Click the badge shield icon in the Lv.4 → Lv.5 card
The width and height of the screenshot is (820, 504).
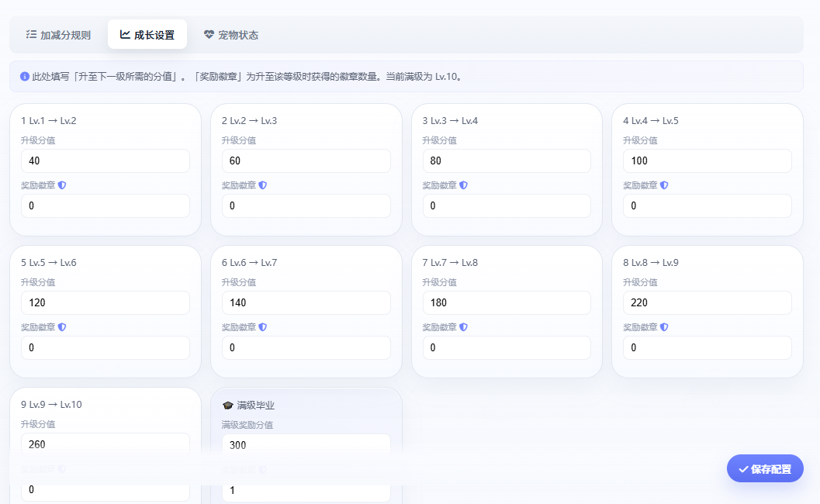tap(664, 185)
